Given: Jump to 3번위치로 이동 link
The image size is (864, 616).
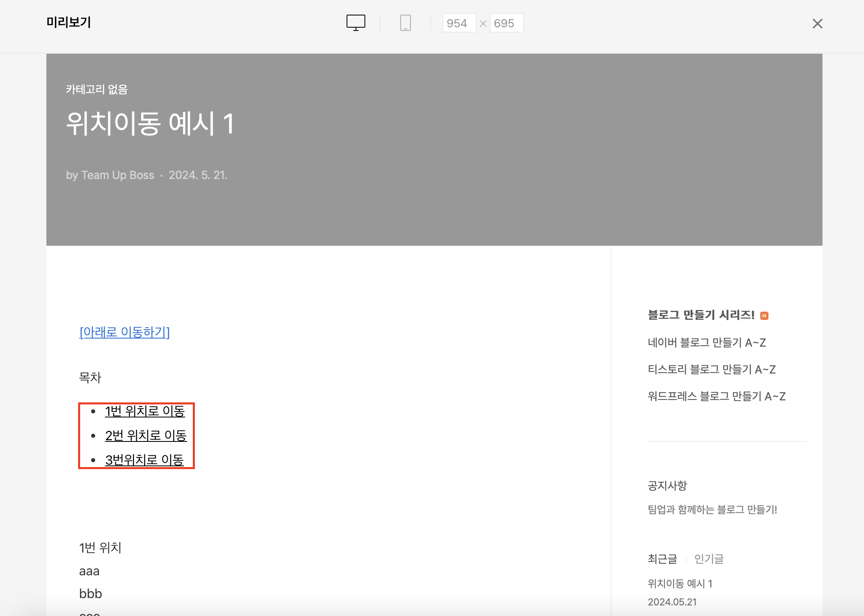Looking at the screenshot, I should (144, 460).
